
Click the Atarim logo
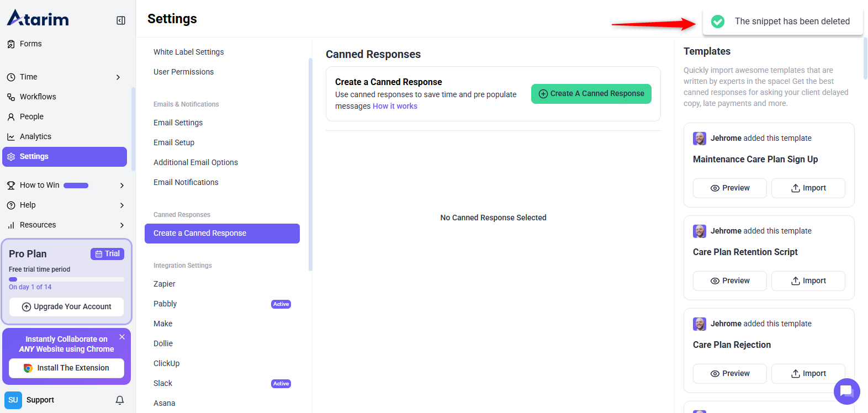click(x=38, y=18)
